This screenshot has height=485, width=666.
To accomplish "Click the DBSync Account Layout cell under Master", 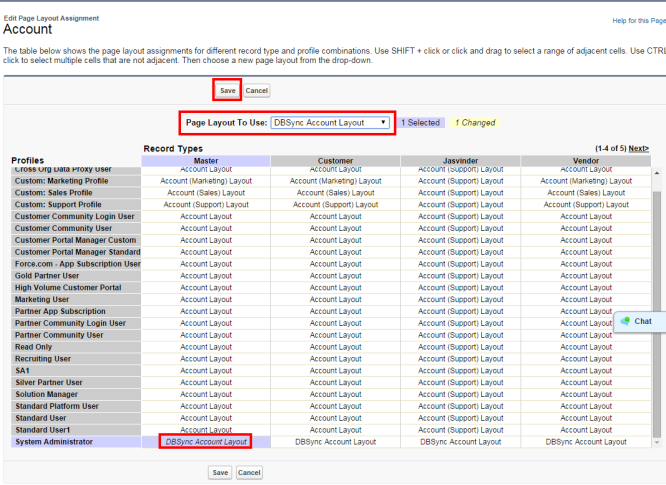I will tap(206, 442).
